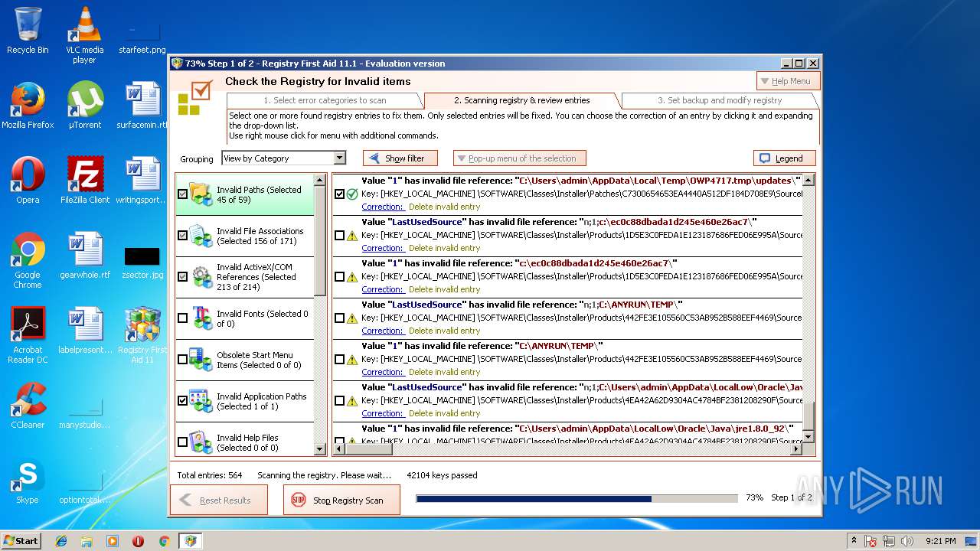Click the Invalid Fonts category icon
The image size is (980, 551).
tap(201, 318)
